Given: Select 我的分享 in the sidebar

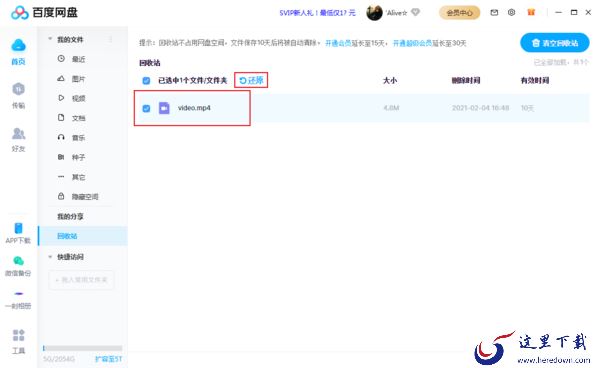Looking at the screenshot, I should tap(70, 217).
